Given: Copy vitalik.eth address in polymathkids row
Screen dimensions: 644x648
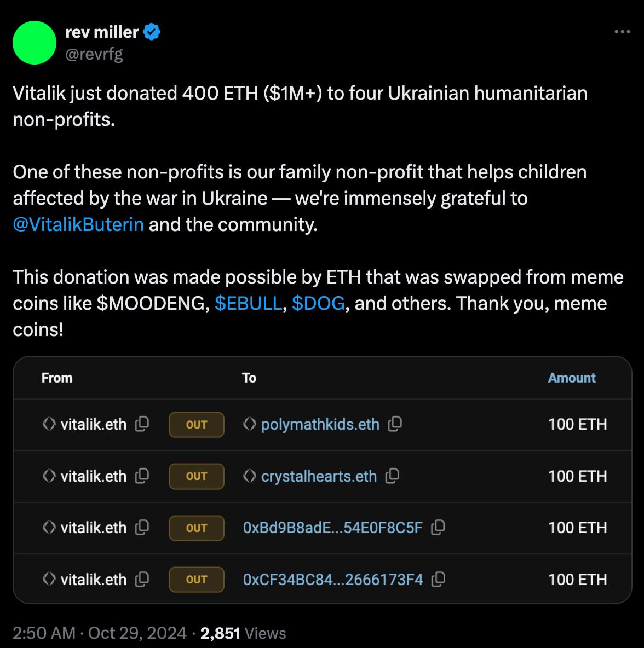Looking at the screenshot, I should click(x=142, y=424).
